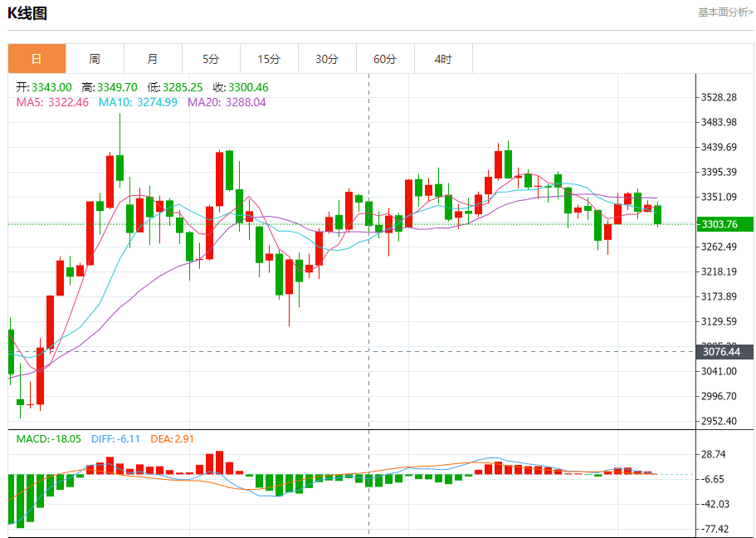Image resolution: width=756 pixels, height=538 pixels.
Task: Open the 基本面分析 link
Action: tap(724, 12)
